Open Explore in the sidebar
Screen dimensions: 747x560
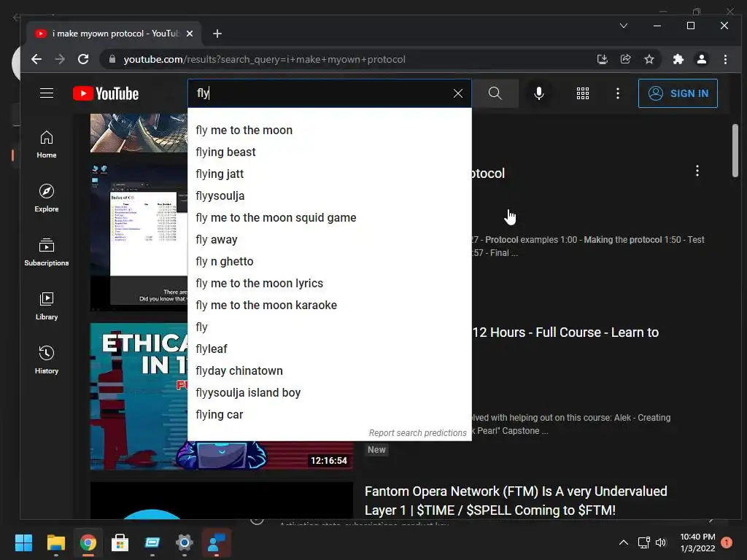pyautogui.click(x=47, y=198)
